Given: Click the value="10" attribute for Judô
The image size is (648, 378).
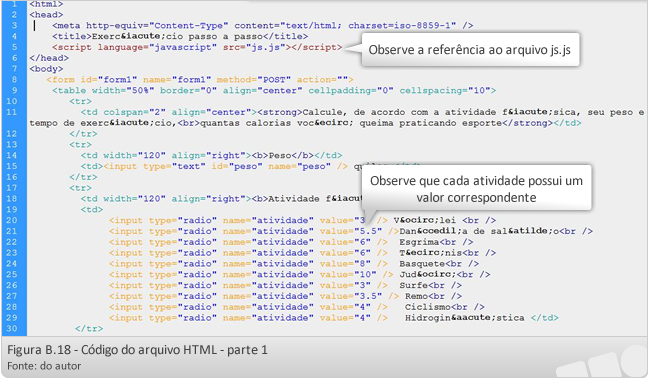Looking at the screenshot, I should pos(348,274).
